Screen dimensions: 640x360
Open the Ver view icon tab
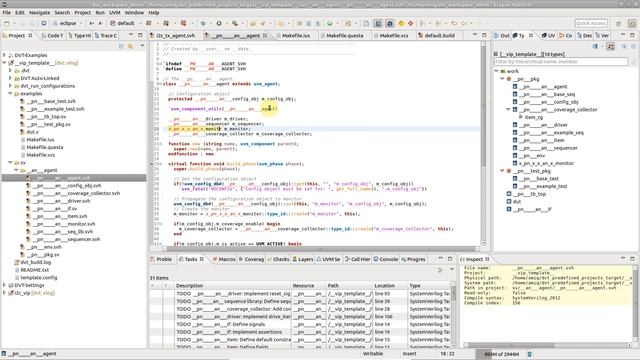(x=602, y=36)
